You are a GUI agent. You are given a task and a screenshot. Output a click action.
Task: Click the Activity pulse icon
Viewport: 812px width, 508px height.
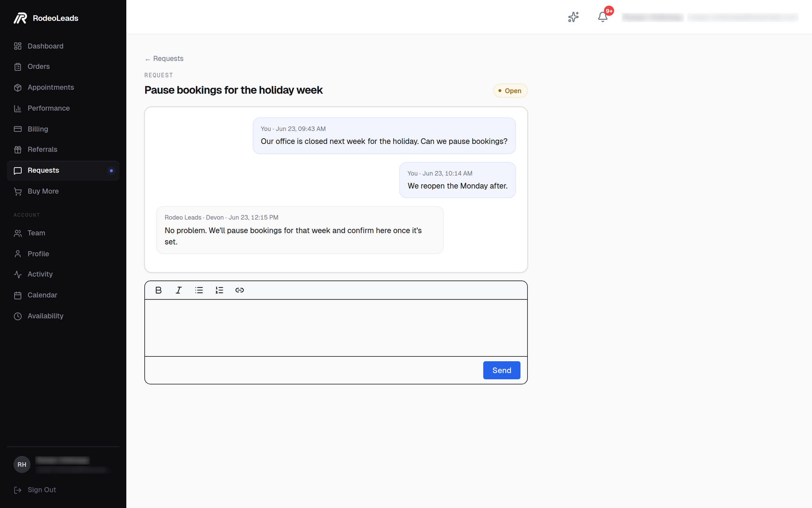click(18, 275)
